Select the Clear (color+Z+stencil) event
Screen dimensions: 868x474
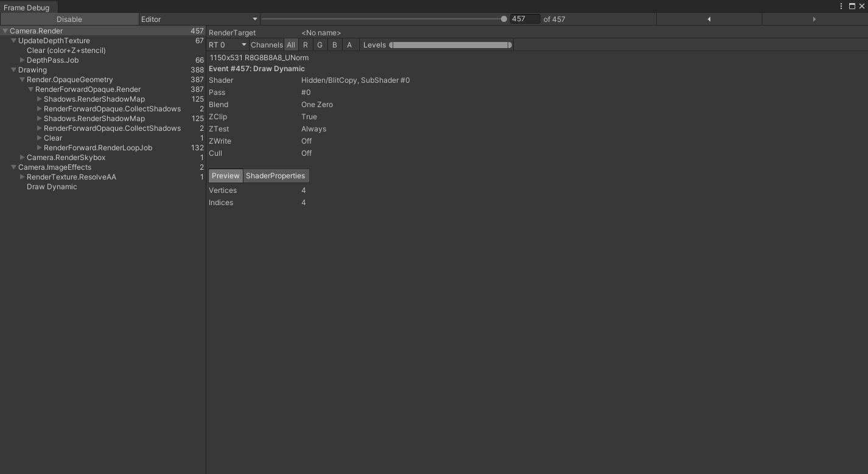pos(103,51)
